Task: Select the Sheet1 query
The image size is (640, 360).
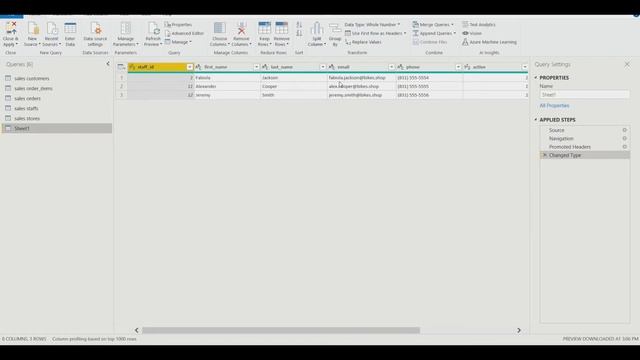Action: tap(57, 128)
